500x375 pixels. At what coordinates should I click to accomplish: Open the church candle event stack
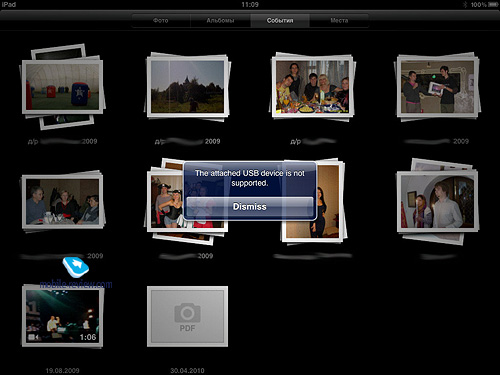(x=437, y=202)
